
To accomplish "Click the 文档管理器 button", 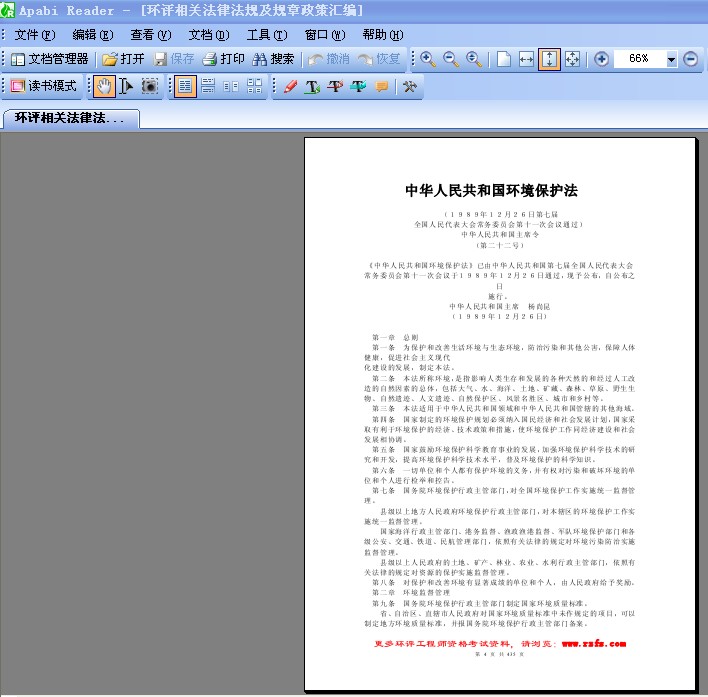I will (50, 59).
